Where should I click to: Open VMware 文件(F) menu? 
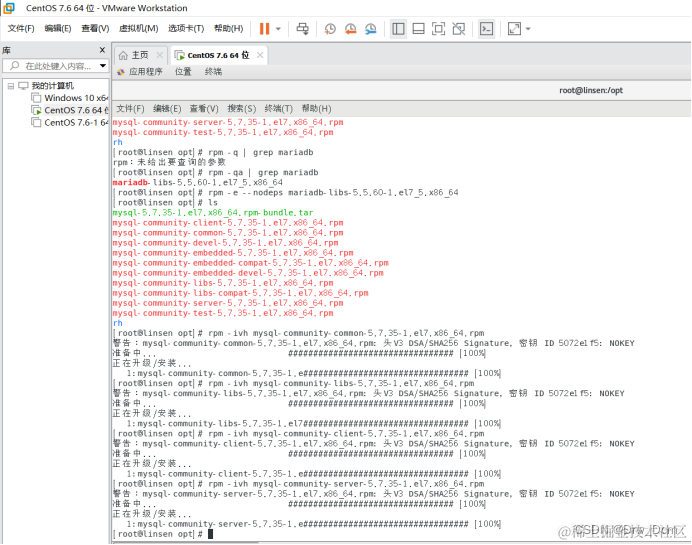click(21, 29)
